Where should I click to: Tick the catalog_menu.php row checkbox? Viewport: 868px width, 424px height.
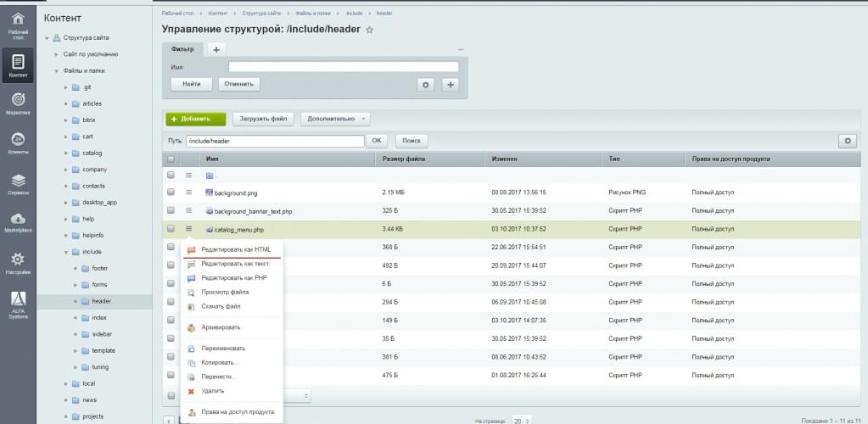[171, 229]
